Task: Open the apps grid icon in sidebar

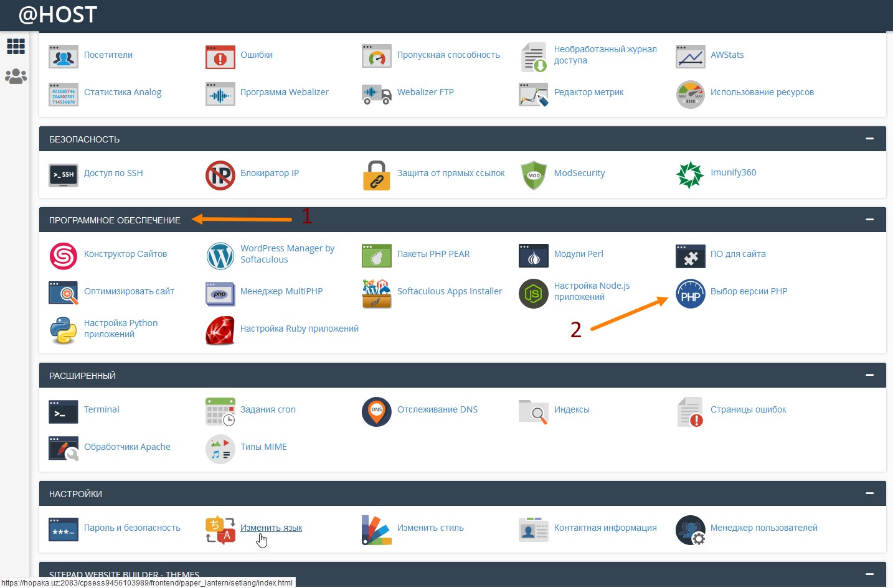Action: tap(16, 47)
